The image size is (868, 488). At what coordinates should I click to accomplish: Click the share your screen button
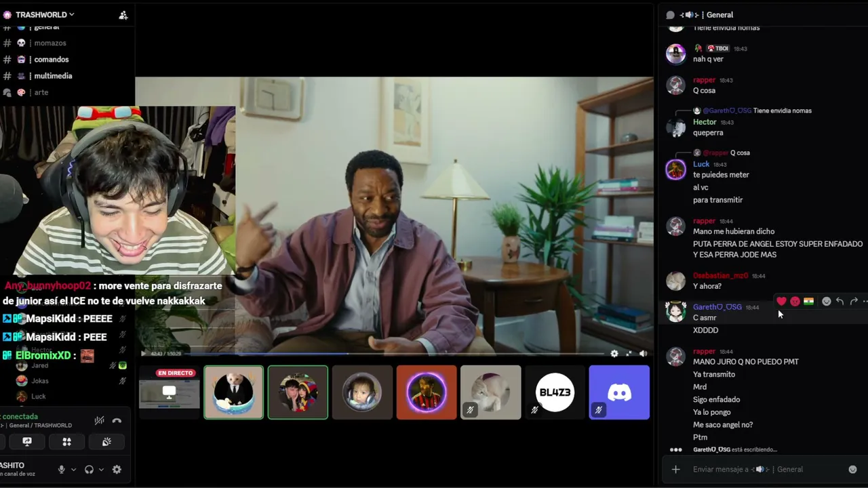[x=27, y=441]
